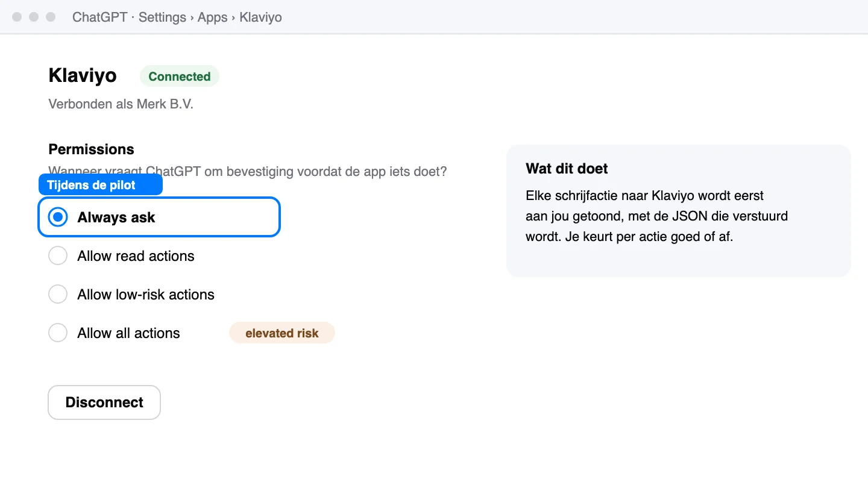Disconnect the Klaviyo app
Screen dimensions: 868x482
pyautogui.click(x=104, y=402)
